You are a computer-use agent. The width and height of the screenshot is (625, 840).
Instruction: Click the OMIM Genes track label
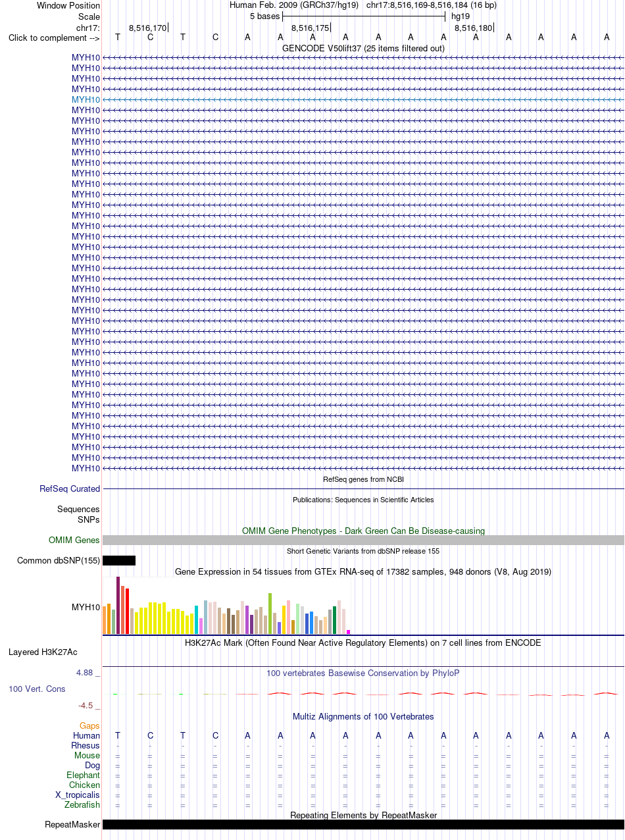[x=74, y=540]
